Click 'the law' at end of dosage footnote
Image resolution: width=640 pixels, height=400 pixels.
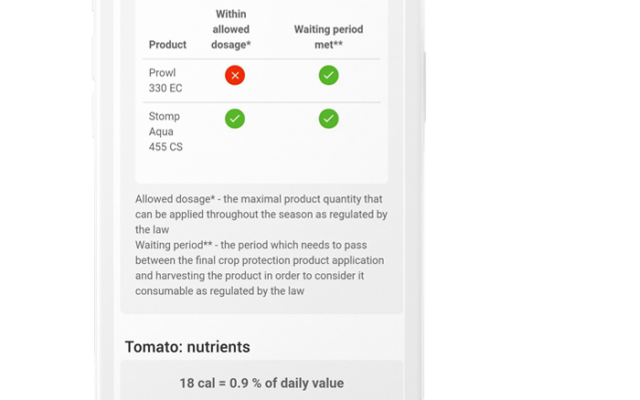click(152, 230)
